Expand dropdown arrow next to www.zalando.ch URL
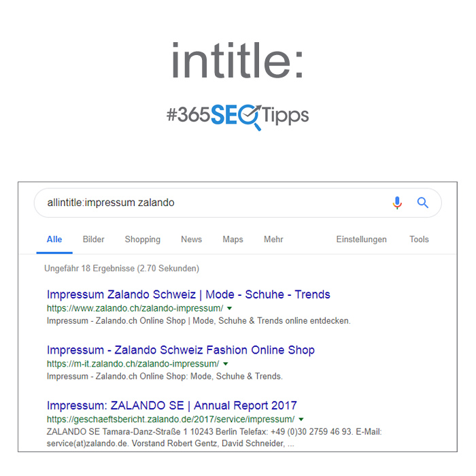Screen dimensions: 476x476 pyautogui.click(x=230, y=309)
